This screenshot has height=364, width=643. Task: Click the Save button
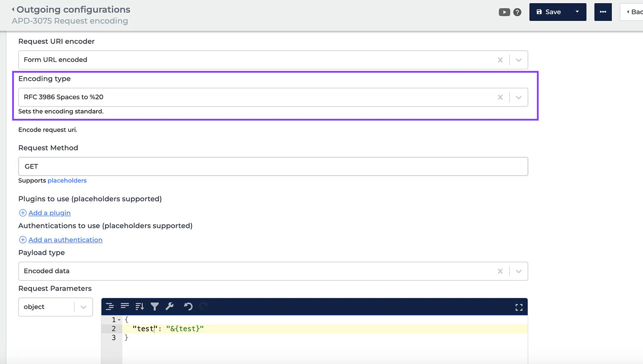click(548, 12)
